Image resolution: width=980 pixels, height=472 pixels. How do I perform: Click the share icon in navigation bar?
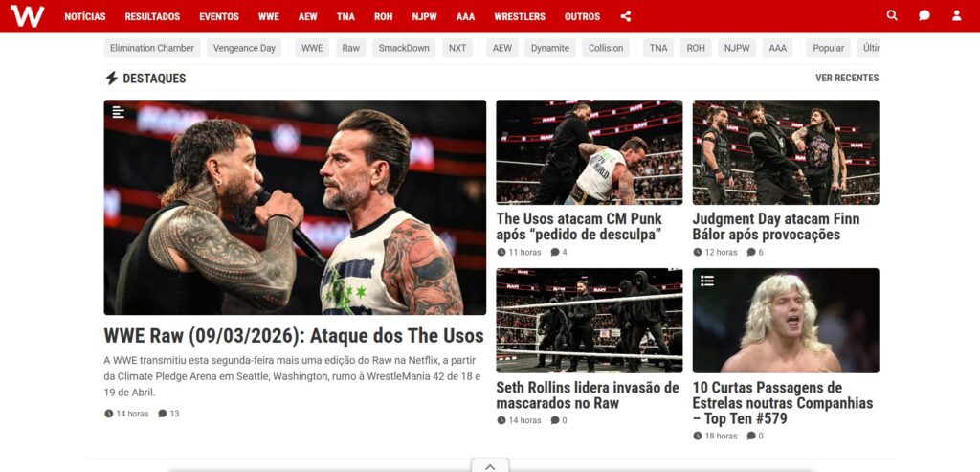(626, 16)
